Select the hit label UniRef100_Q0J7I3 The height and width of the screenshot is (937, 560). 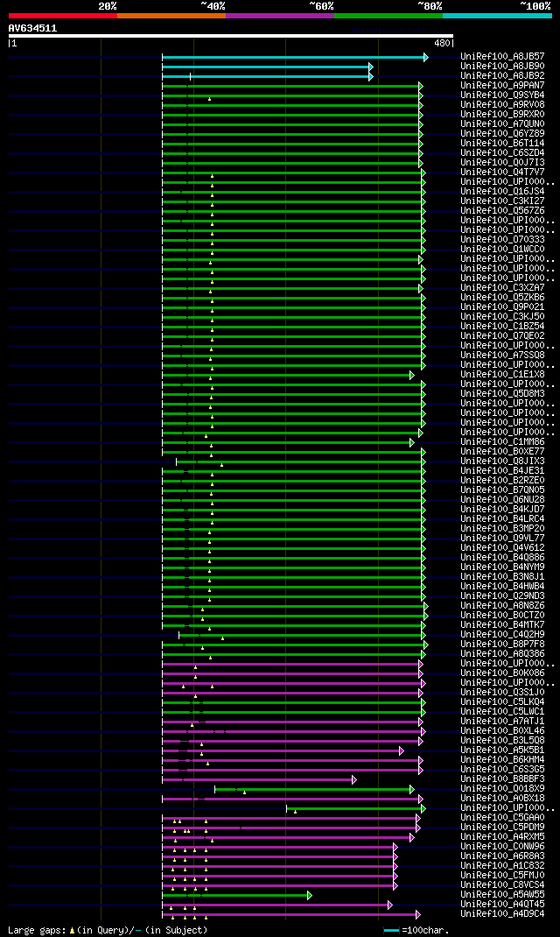502,163
